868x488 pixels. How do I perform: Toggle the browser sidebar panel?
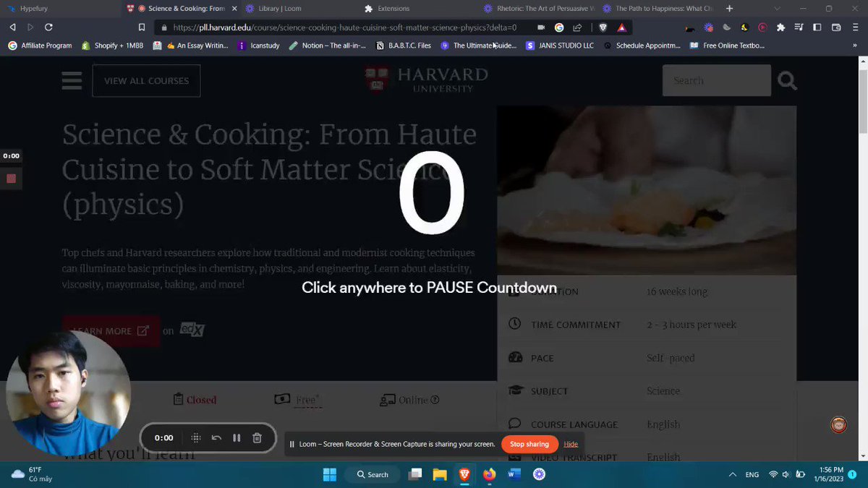click(x=817, y=27)
